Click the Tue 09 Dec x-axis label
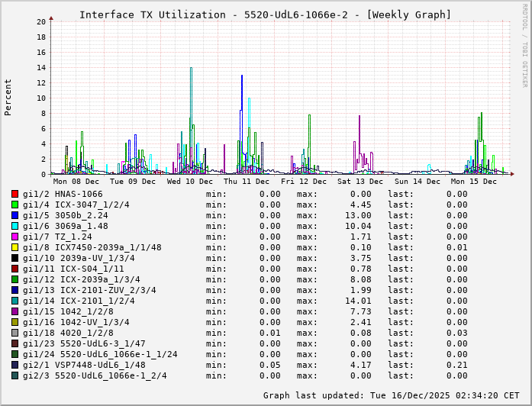Screen dimensions: 532x406 [133, 182]
